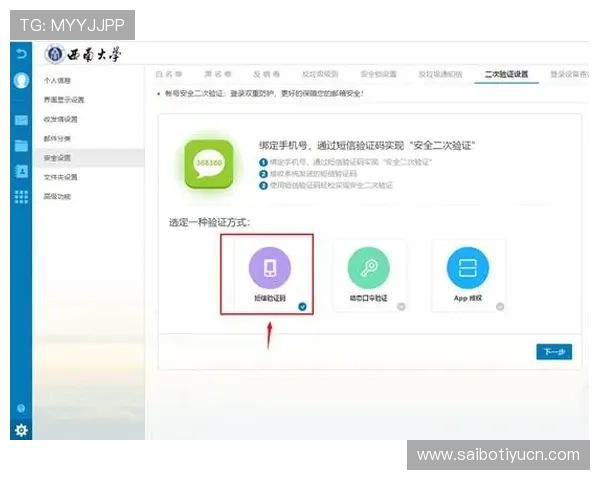The image size is (600, 480).
Task: Open the contacts address book icon
Action: [21, 171]
